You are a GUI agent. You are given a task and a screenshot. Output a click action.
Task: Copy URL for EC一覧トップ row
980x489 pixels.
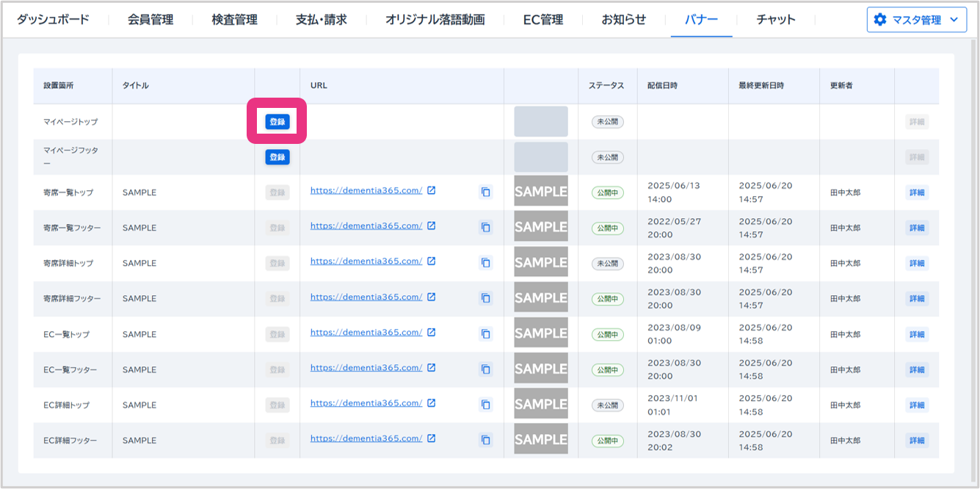pos(485,334)
